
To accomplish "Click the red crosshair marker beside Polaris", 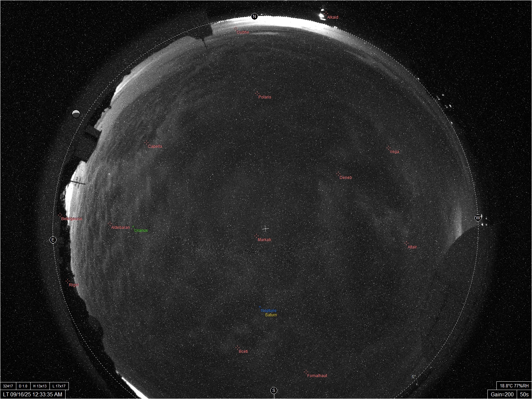I will [x=257, y=94].
